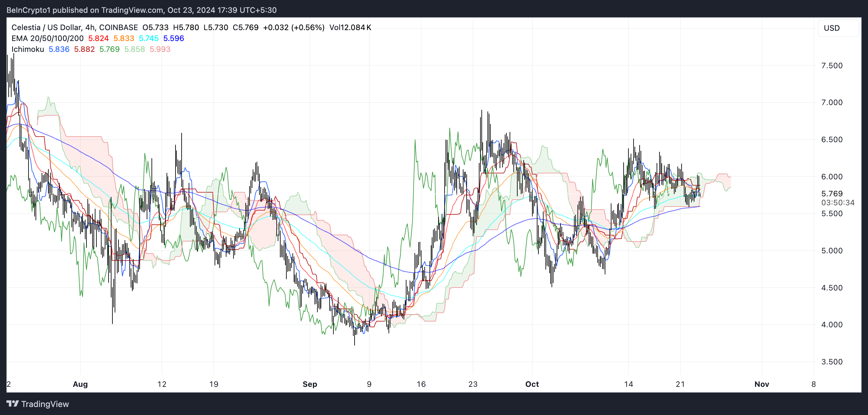The width and height of the screenshot is (868, 415).
Task: Click the Aug date axis label
Action: click(x=80, y=384)
